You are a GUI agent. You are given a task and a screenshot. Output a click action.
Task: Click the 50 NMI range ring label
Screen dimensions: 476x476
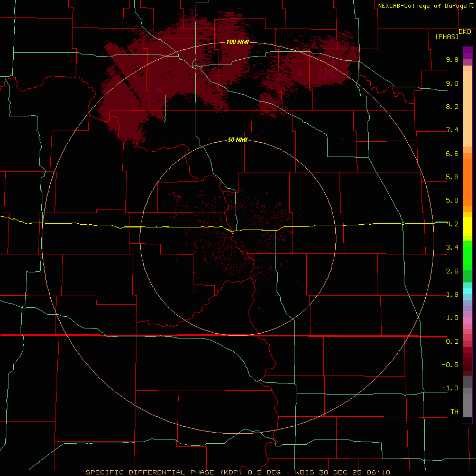(x=237, y=140)
